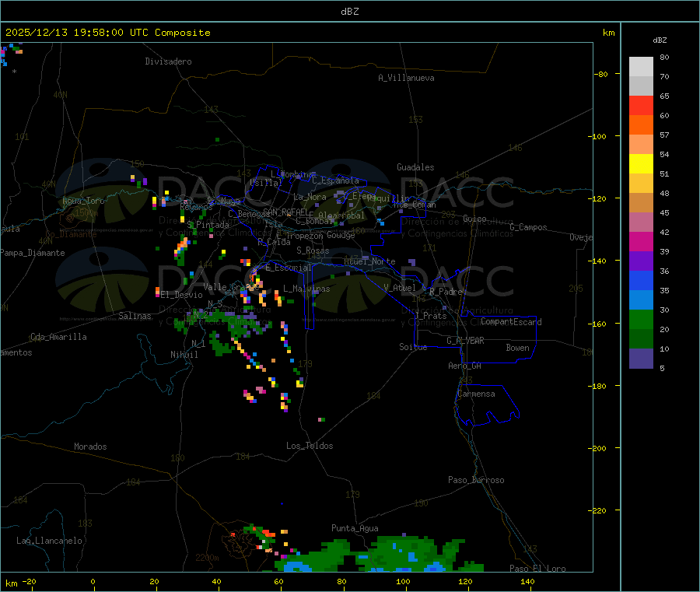Click the Morados map label
The height and width of the screenshot is (592, 700).
coord(90,447)
